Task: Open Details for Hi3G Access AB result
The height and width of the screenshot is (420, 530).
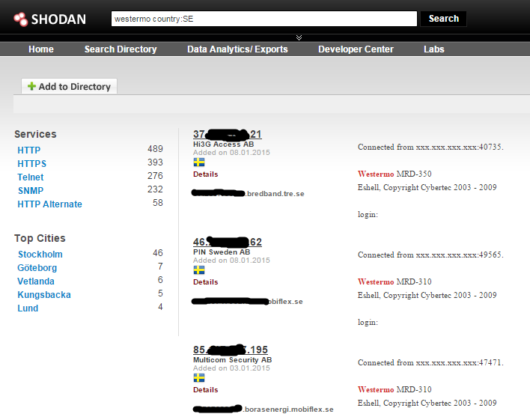Action: click(206, 174)
